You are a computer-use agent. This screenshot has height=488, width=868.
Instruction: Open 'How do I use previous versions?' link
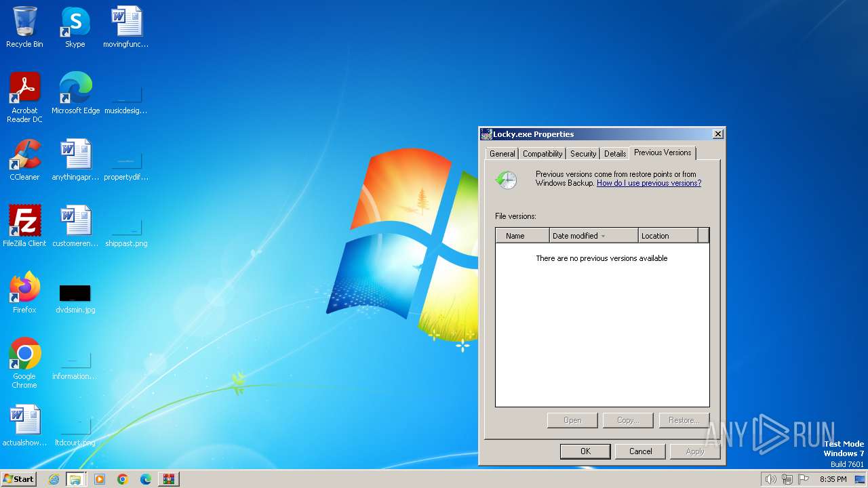point(649,183)
